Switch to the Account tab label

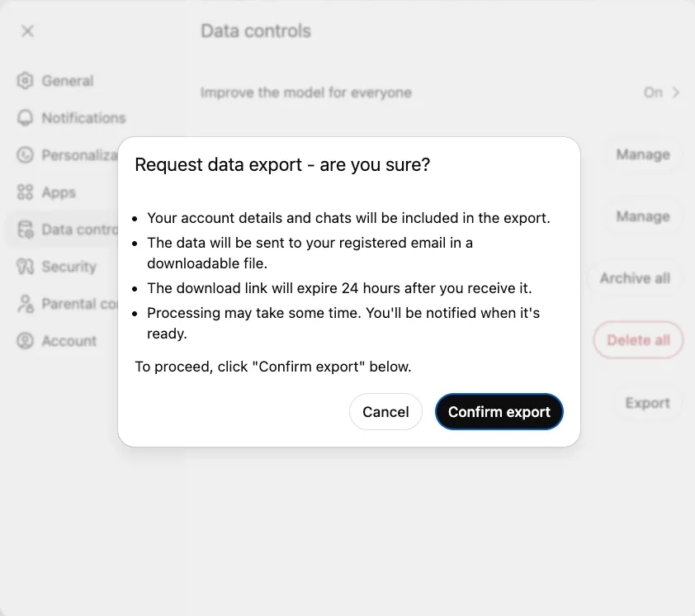pyautogui.click(x=69, y=340)
